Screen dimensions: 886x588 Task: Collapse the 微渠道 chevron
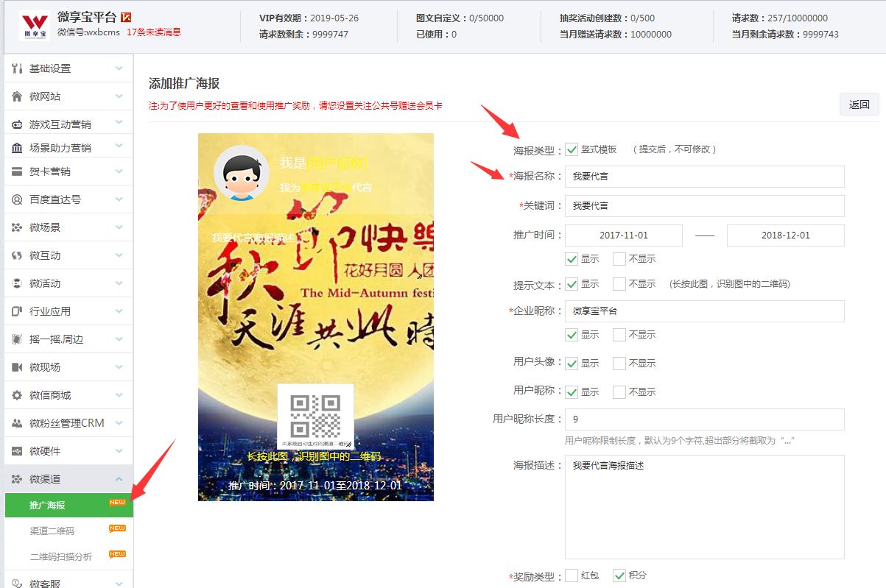point(119,479)
